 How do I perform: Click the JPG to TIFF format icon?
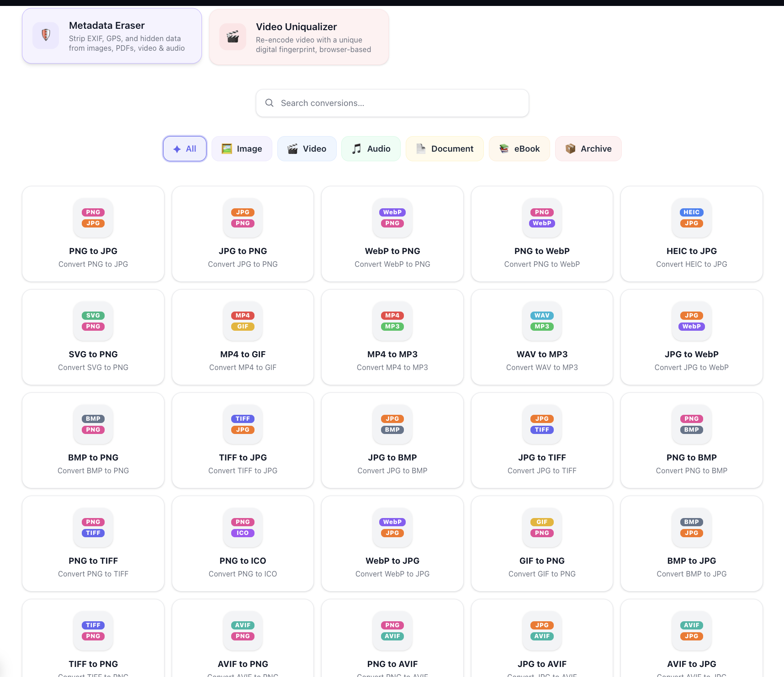click(x=542, y=424)
